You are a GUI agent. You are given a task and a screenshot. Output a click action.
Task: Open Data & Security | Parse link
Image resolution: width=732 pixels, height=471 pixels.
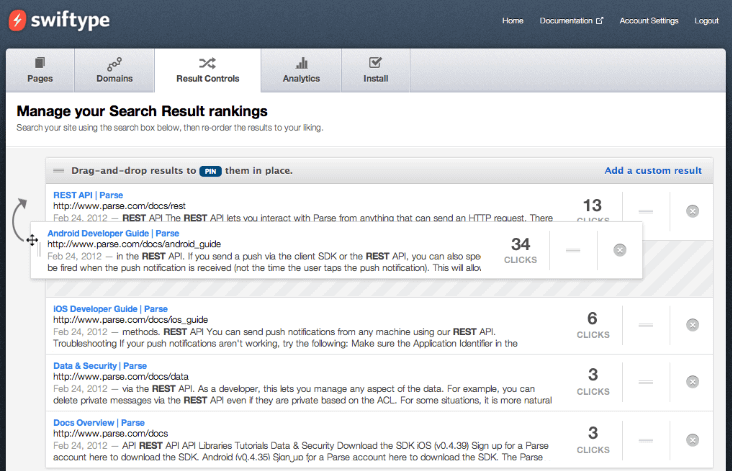coord(100,366)
